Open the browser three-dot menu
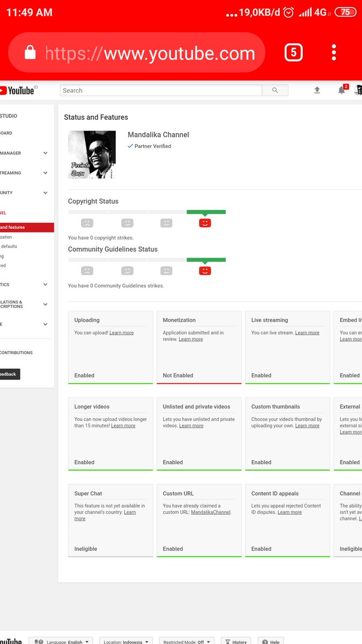This screenshot has width=362, height=644. [334, 52]
